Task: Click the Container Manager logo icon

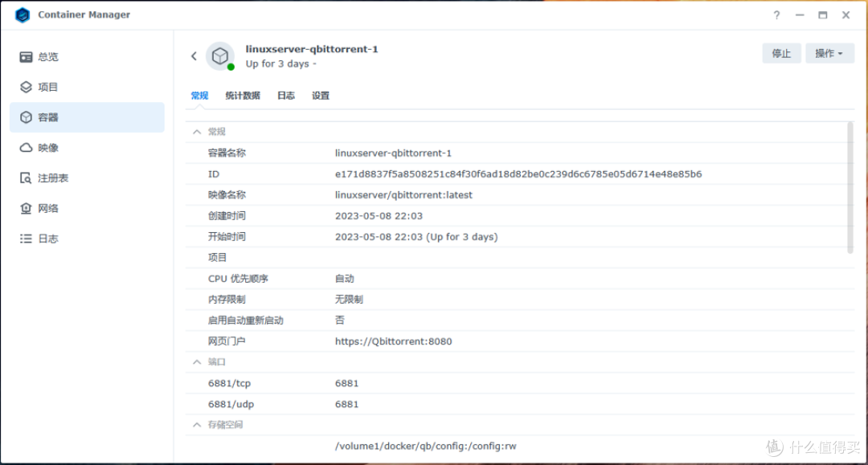Action: [x=22, y=14]
